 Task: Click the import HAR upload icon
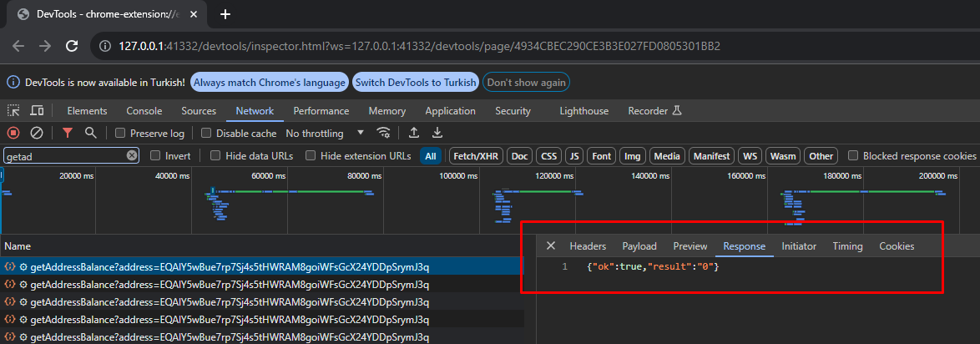pyautogui.click(x=413, y=133)
